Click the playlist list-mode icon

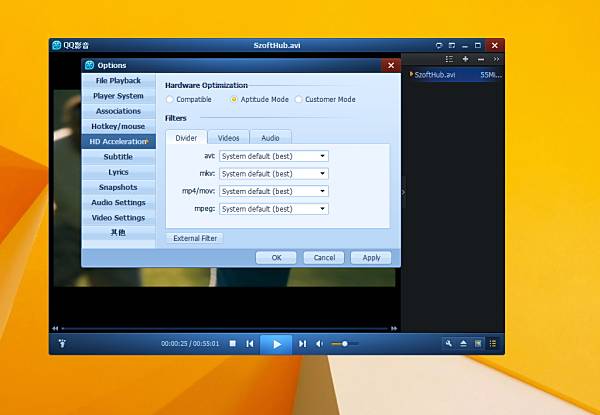pyautogui.click(x=449, y=59)
